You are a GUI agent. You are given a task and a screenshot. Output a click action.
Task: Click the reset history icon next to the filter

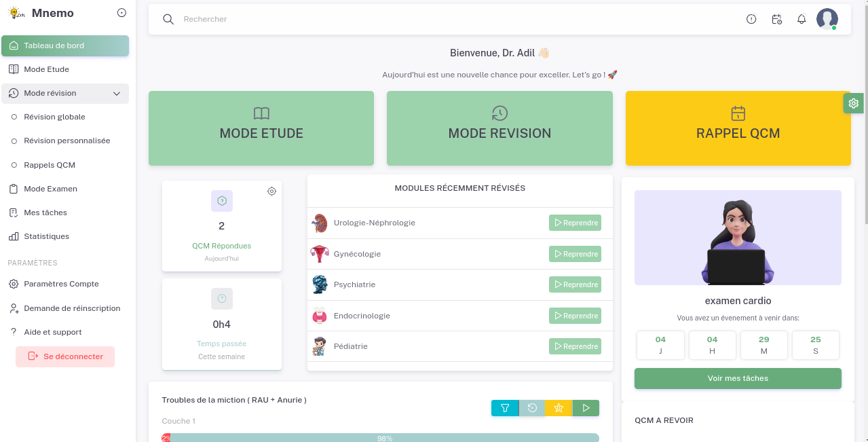(x=532, y=408)
